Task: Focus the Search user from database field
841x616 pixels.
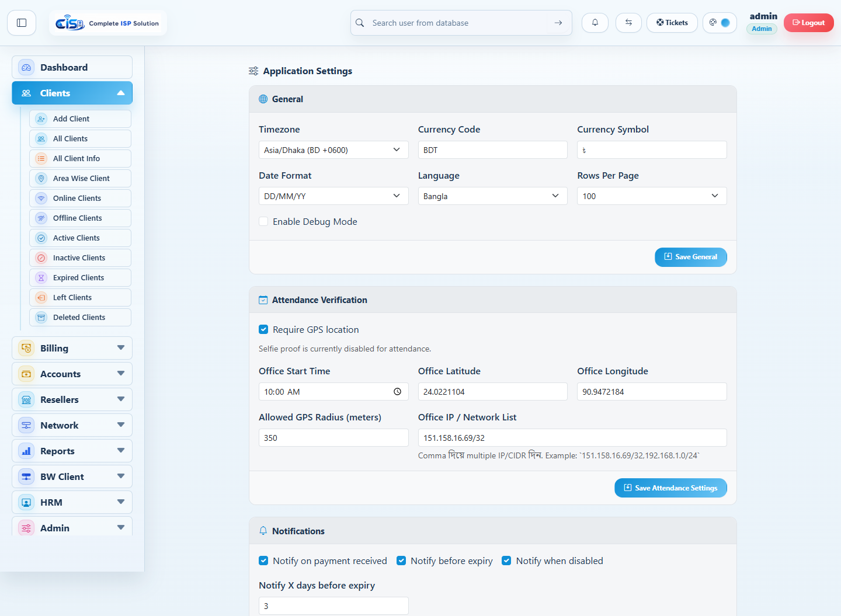Action: (x=461, y=23)
